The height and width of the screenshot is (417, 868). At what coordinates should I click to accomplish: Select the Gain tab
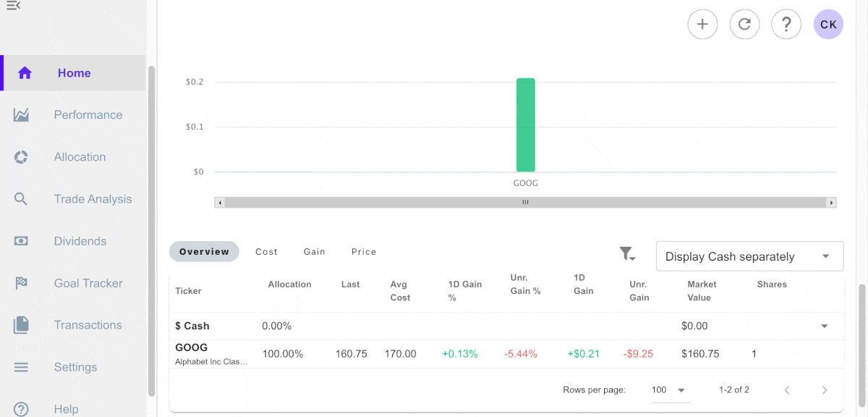pos(314,251)
